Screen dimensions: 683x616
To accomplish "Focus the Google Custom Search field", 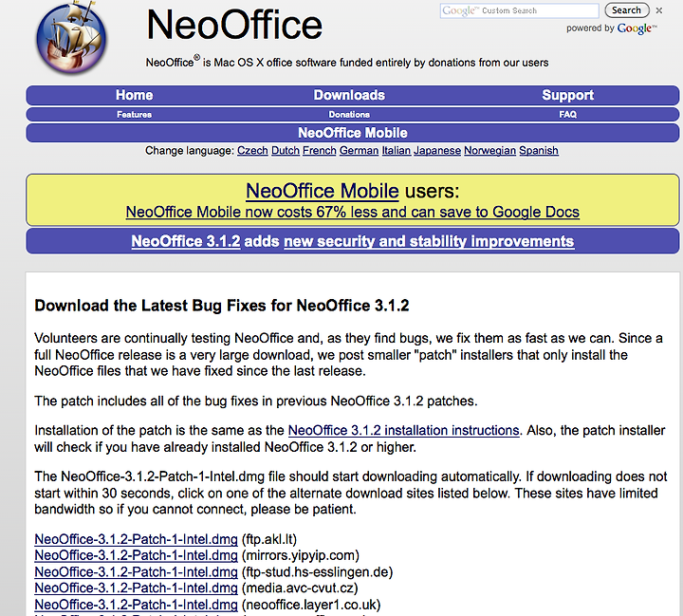I will (x=519, y=10).
